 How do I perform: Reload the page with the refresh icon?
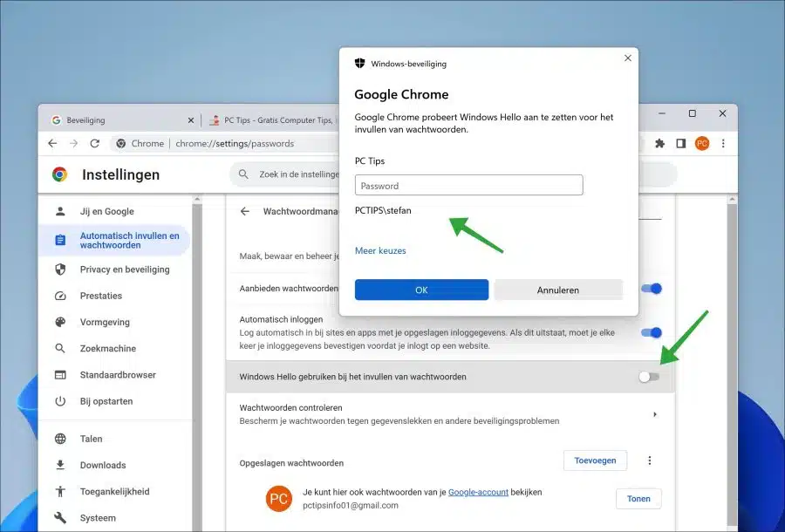[x=94, y=144]
